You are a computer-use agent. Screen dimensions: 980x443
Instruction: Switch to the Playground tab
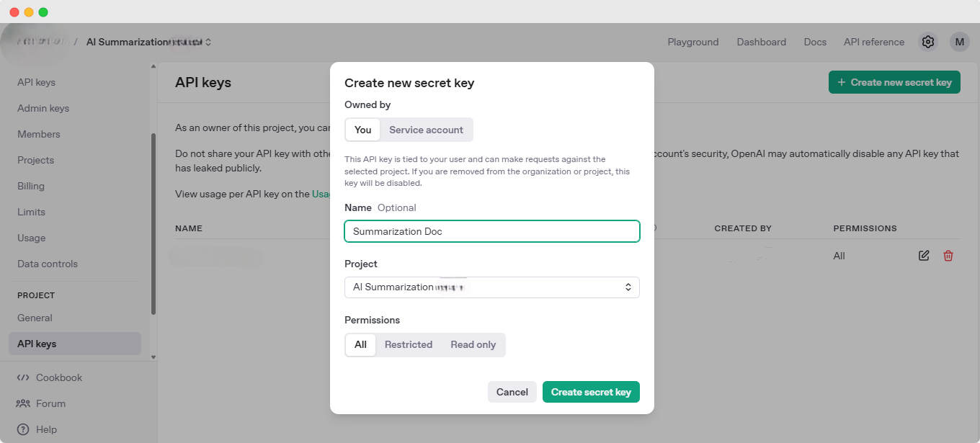[692, 42]
